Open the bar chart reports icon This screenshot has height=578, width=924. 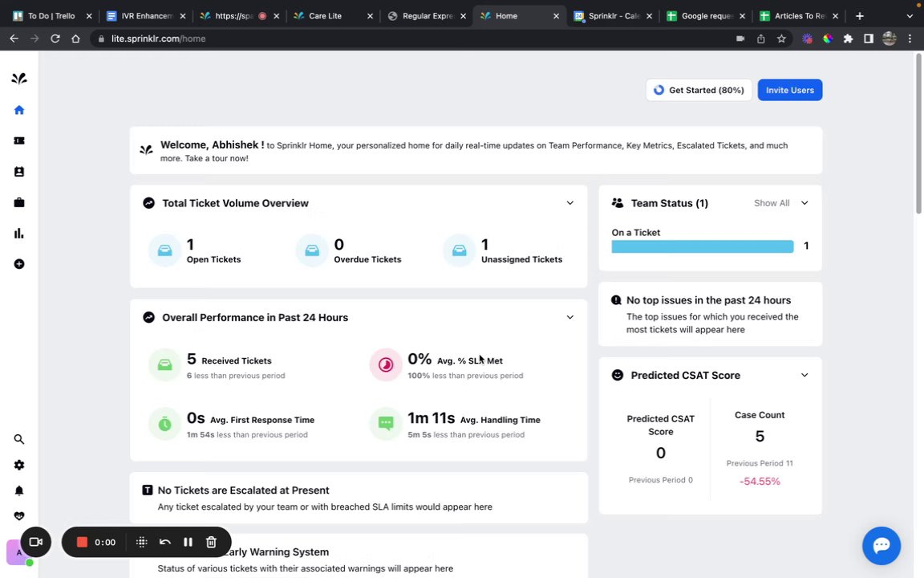pyautogui.click(x=19, y=234)
